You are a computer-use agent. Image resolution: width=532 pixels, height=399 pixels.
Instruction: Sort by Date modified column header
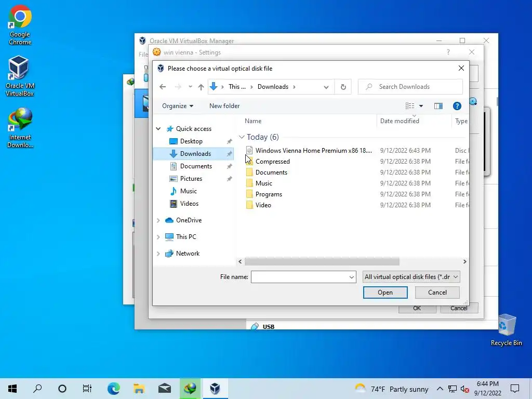click(400, 121)
